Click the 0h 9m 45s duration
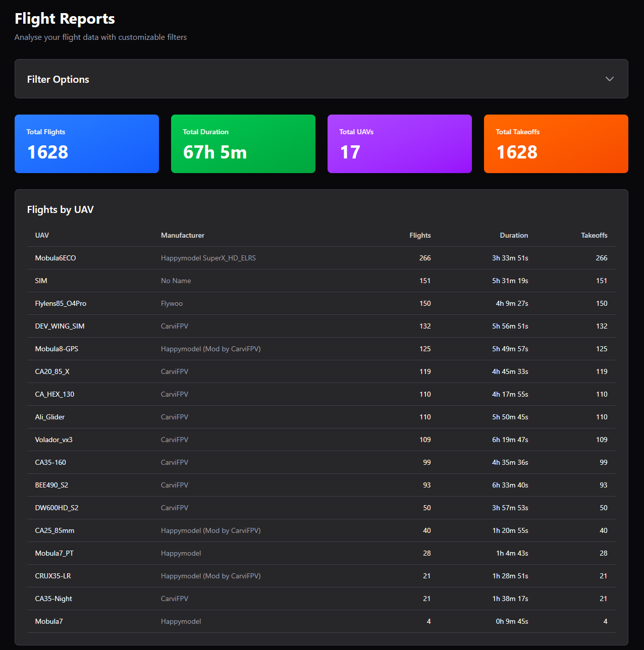Viewport: 644px width, 650px height. click(512, 621)
